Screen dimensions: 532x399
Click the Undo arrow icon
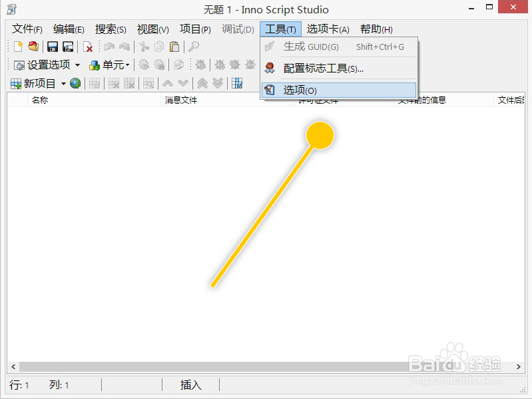109,47
